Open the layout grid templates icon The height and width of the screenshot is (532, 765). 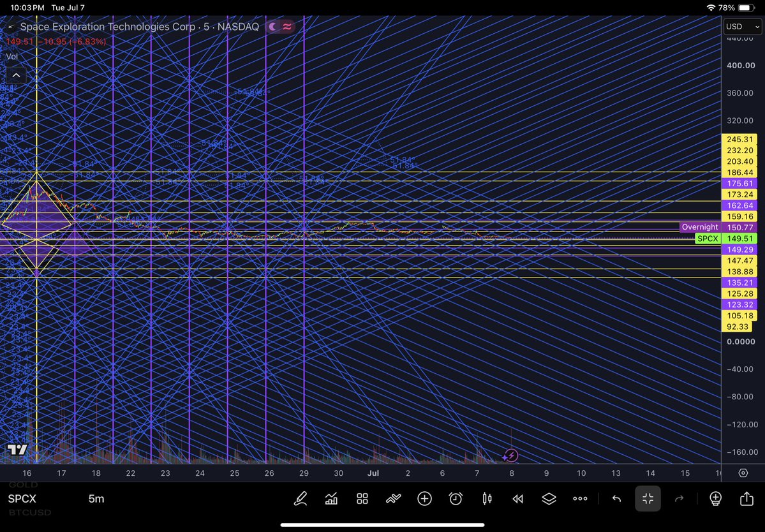362,498
